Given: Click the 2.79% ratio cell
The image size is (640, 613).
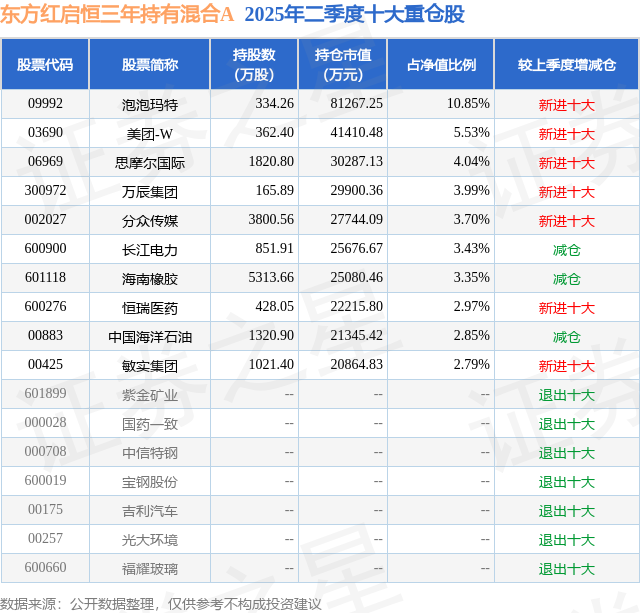Looking at the screenshot, I should click(471, 364).
